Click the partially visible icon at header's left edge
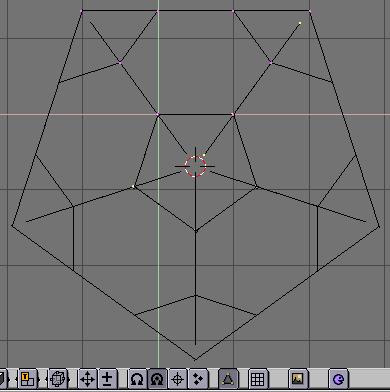 click(x=3, y=379)
